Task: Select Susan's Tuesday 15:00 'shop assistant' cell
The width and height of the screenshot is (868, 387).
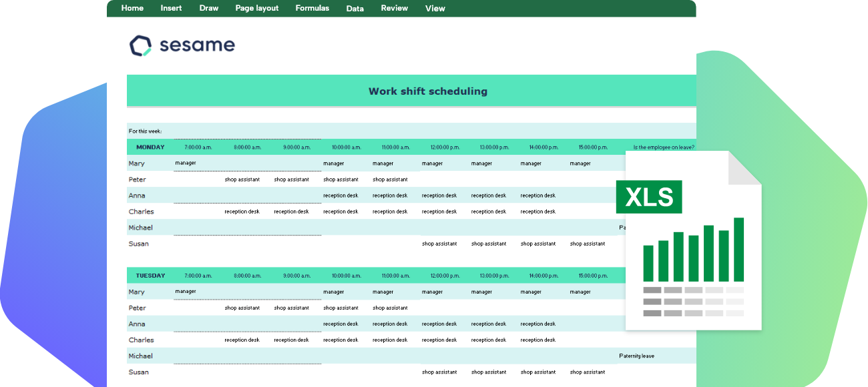Action: 588,372
